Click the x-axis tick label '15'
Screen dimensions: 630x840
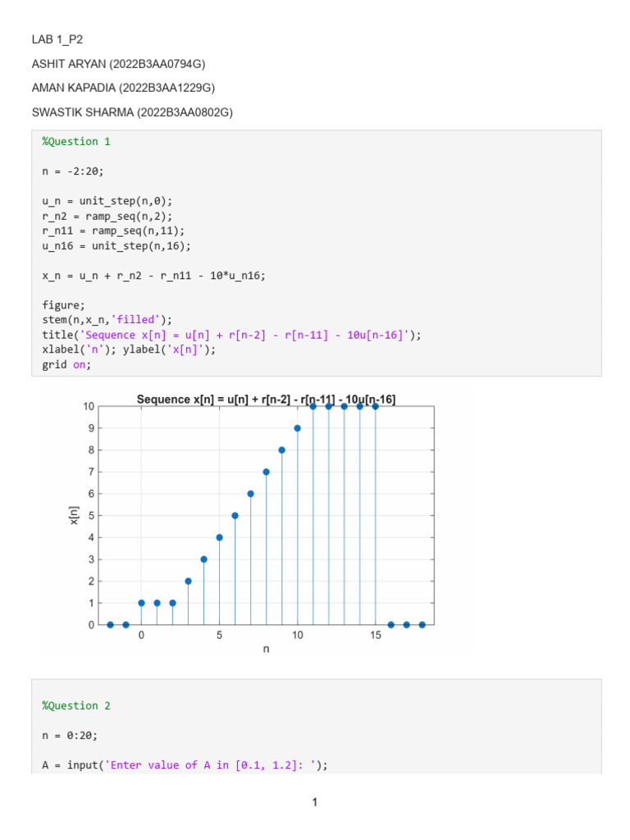376,636
